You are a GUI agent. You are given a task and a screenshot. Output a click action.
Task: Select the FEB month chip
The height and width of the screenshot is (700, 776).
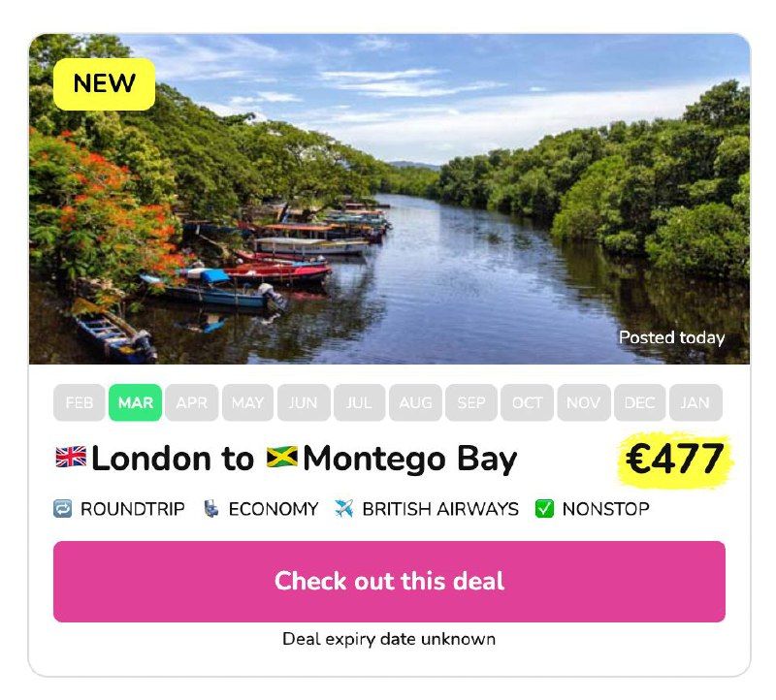pos(80,402)
